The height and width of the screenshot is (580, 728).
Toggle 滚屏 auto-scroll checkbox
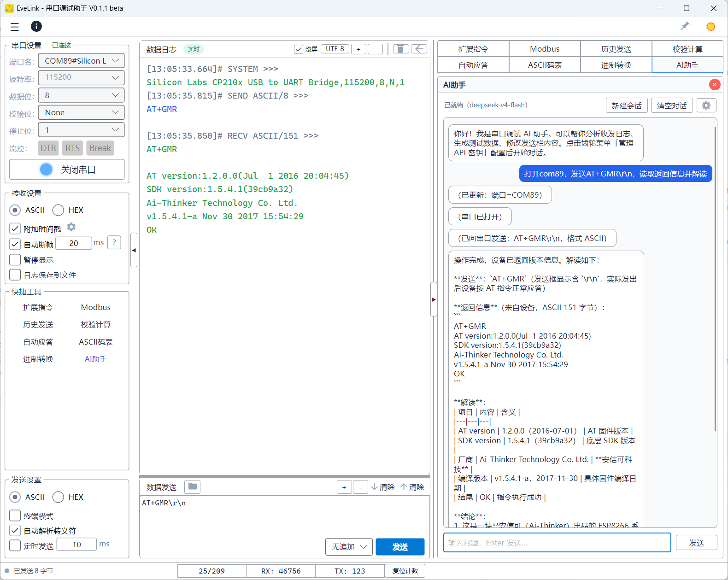(299, 49)
